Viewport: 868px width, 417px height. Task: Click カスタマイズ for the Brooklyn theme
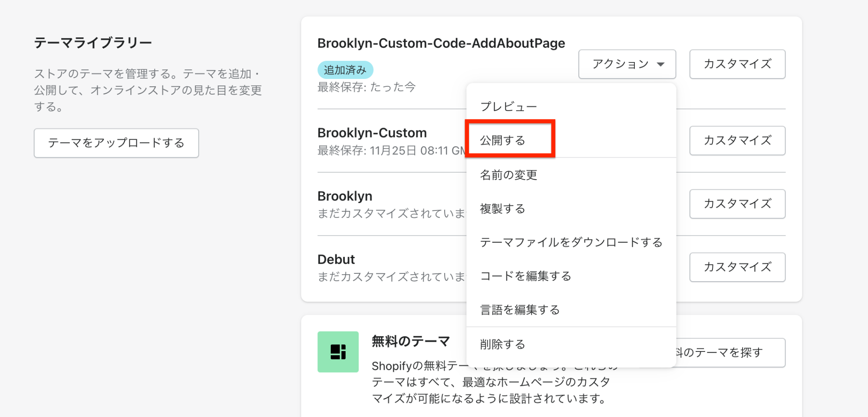point(737,204)
